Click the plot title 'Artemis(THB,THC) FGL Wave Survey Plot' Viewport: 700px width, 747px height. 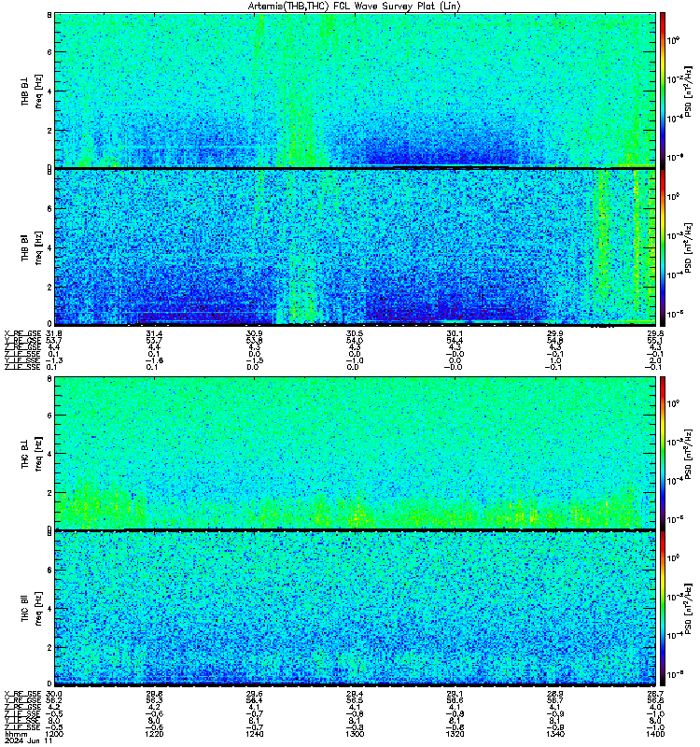coord(354,7)
